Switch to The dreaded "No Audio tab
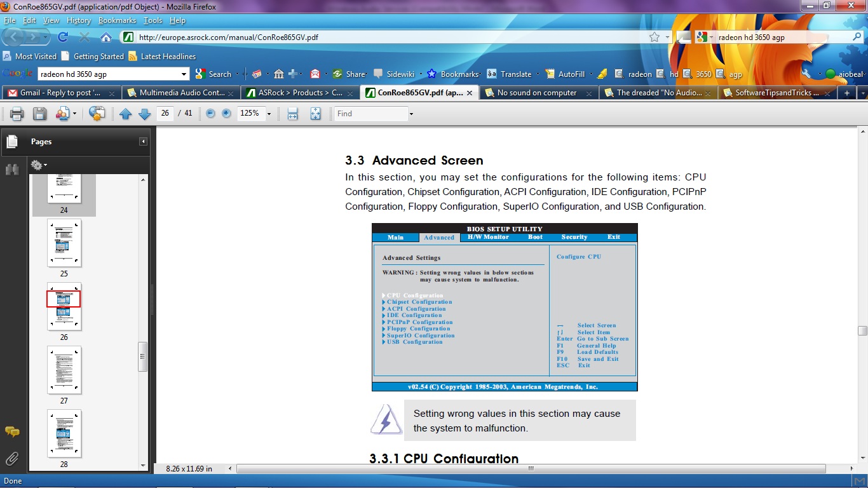 coord(657,93)
